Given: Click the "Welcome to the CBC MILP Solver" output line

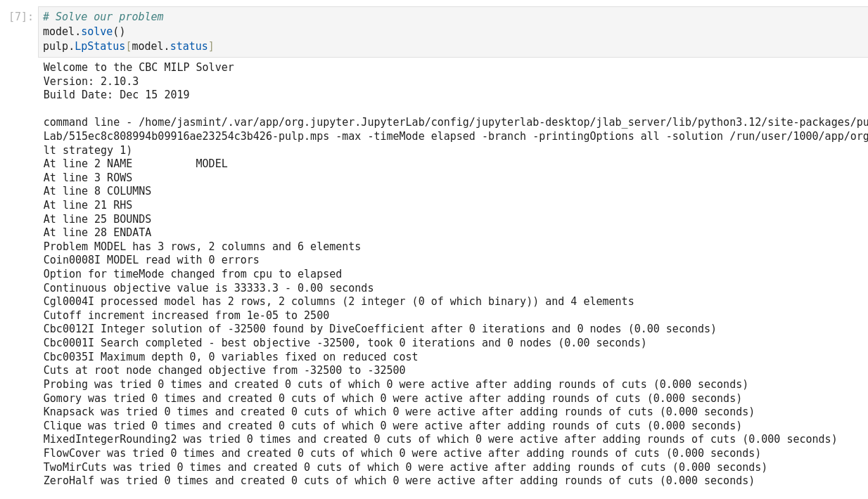Looking at the screenshot, I should [139, 67].
